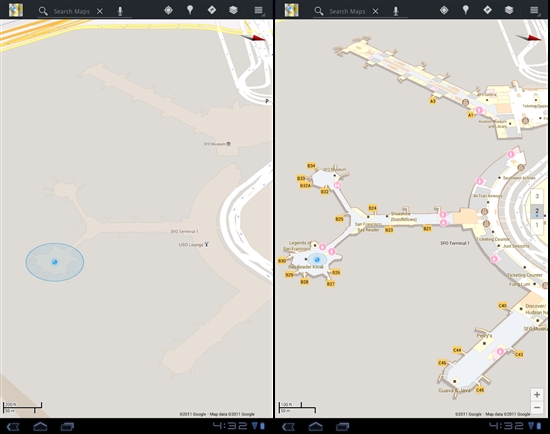Viewport: 550px width, 434px height.
Task: Select floor level 1 in level picker
Action: 537,225
